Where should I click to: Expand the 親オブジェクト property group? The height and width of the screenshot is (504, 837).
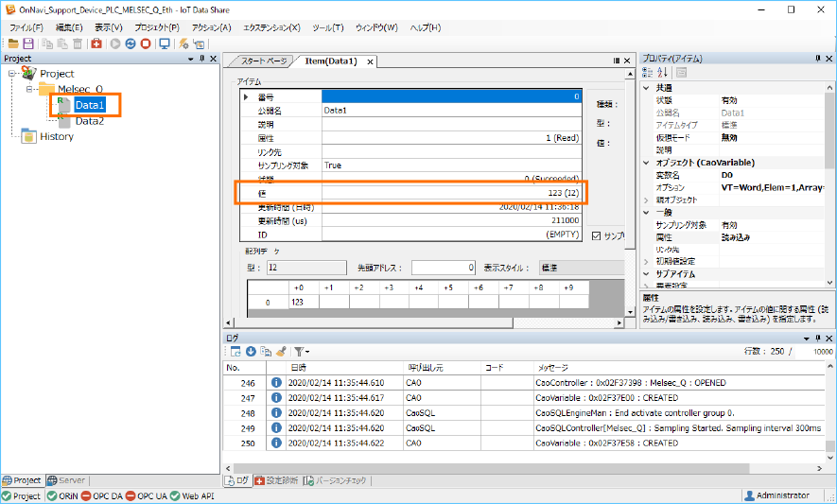[x=647, y=200]
